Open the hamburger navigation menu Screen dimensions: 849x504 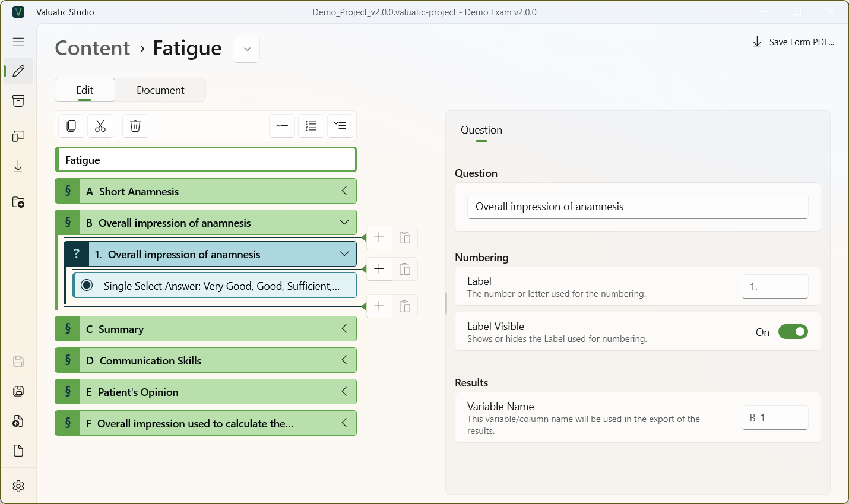point(18,42)
